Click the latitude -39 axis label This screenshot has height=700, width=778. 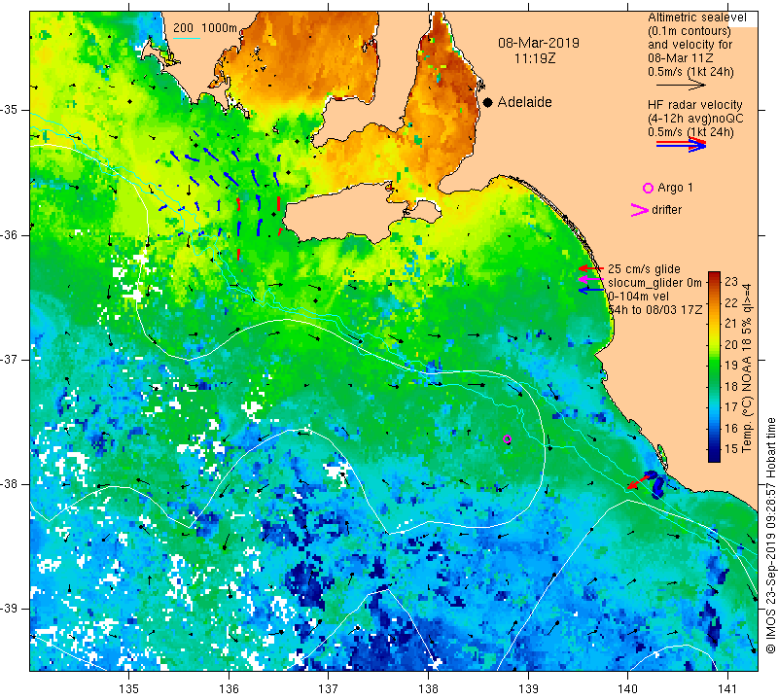coord(10,609)
